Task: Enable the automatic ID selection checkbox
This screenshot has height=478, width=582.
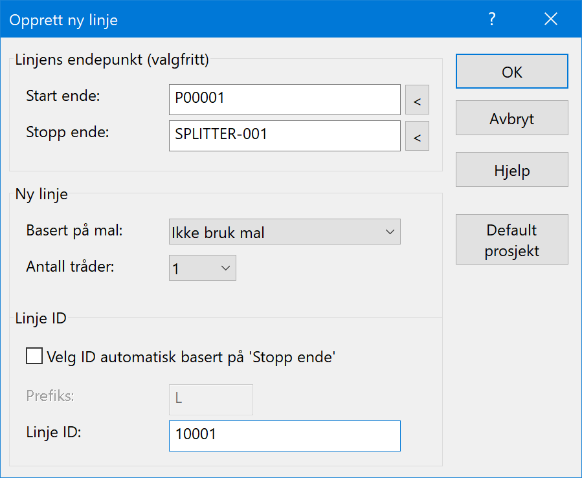Action: [34, 356]
